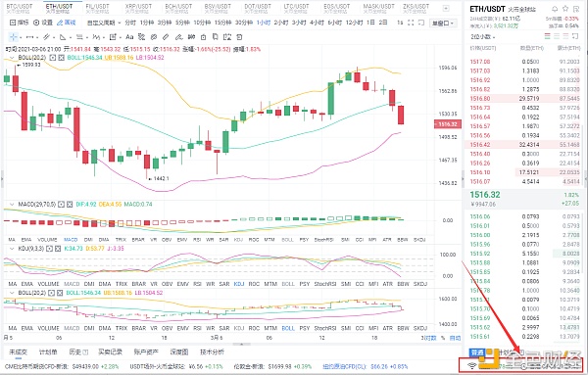Collapse the KDJ(9,3,3) pane
This screenshot has height=375, width=588.
point(12,249)
